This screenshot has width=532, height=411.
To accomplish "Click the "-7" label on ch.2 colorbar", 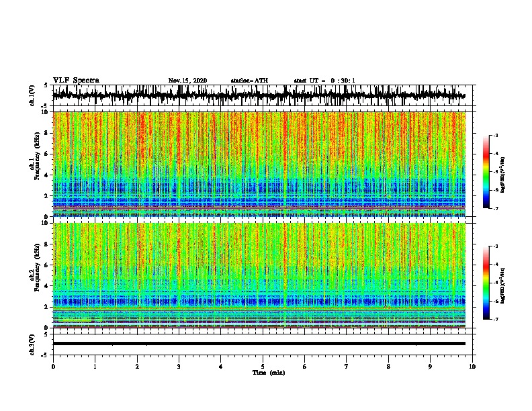I will 495,320.
